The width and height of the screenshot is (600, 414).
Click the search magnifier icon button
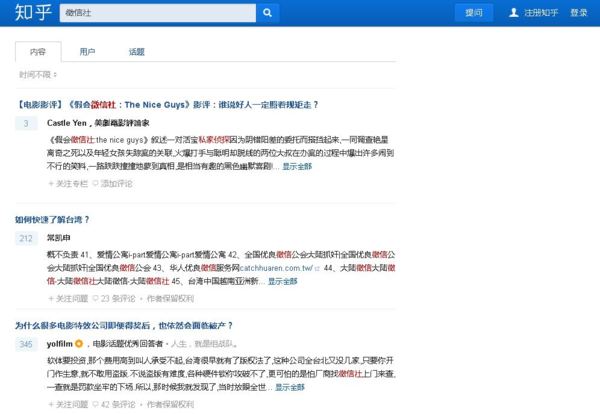tap(267, 13)
